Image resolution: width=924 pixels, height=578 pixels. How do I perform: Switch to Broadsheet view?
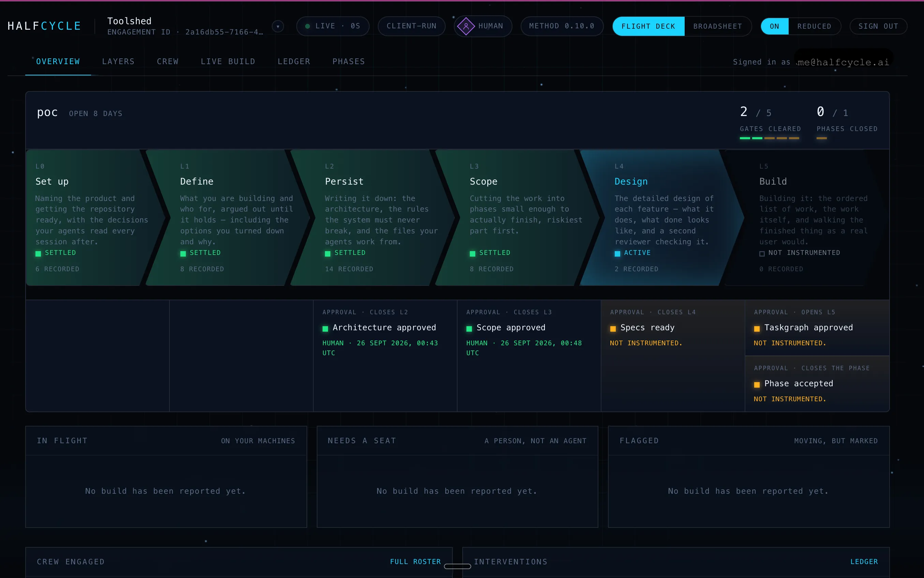[717, 26]
